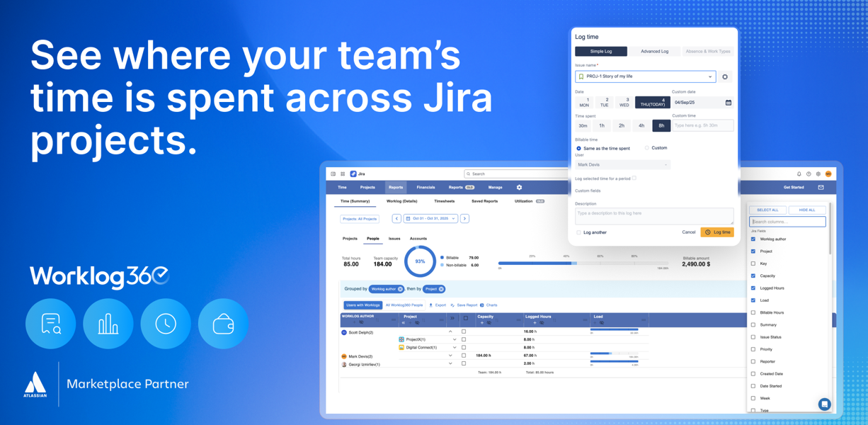Switch to the Advanced Log tab

(x=654, y=52)
